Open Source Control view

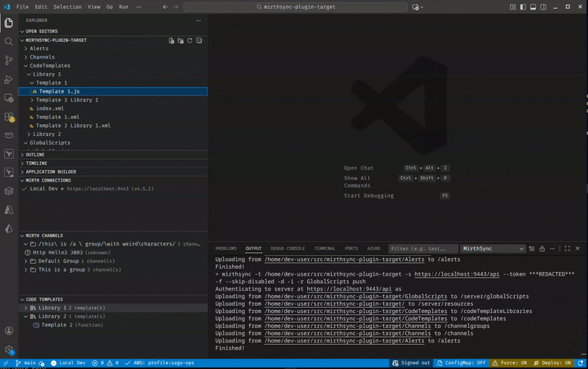[9, 60]
